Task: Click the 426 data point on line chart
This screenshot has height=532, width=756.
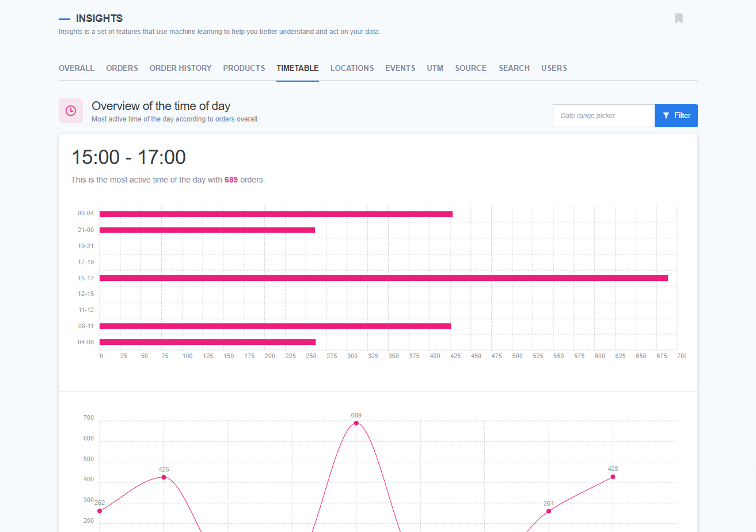Action: 164,477
